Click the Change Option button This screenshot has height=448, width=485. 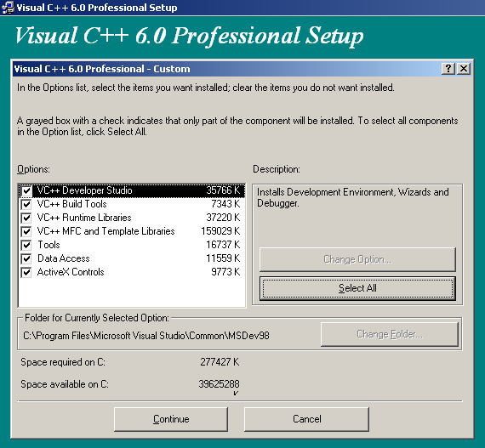pos(357,259)
